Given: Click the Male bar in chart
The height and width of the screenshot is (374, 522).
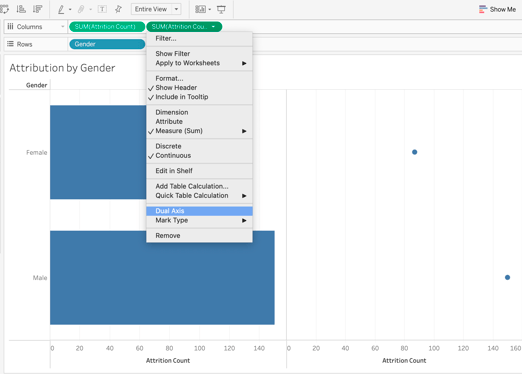Looking at the screenshot, I should [162, 277].
